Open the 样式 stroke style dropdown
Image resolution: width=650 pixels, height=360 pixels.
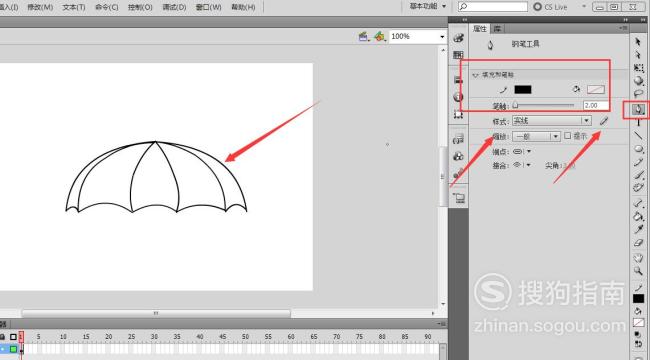551,121
